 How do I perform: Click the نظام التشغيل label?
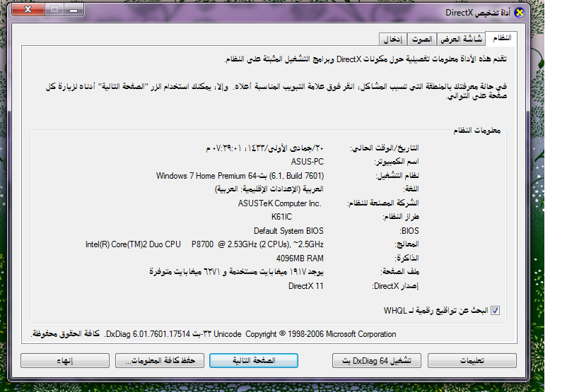click(x=397, y=176)
